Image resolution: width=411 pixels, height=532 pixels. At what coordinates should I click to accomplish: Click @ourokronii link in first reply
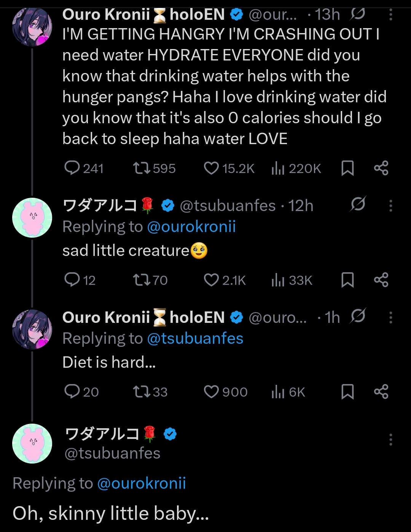[191, 227]
